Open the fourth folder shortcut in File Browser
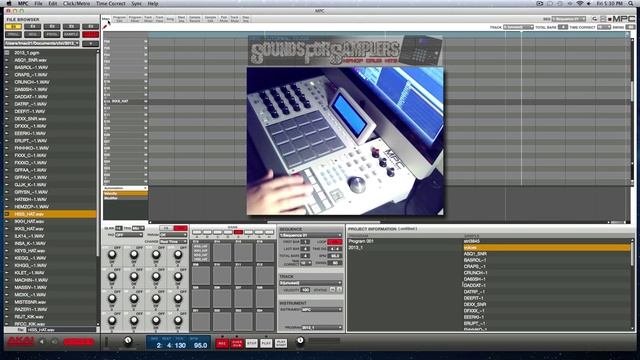 pos(71,27)
